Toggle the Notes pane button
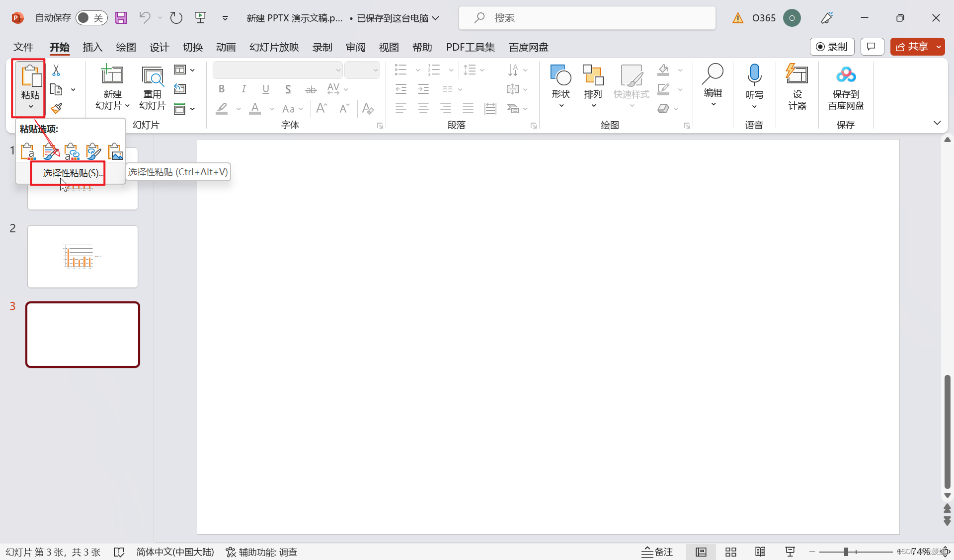The height and width of the screenshot is (560, 954). pyautogui.click(x=657, y=552)
